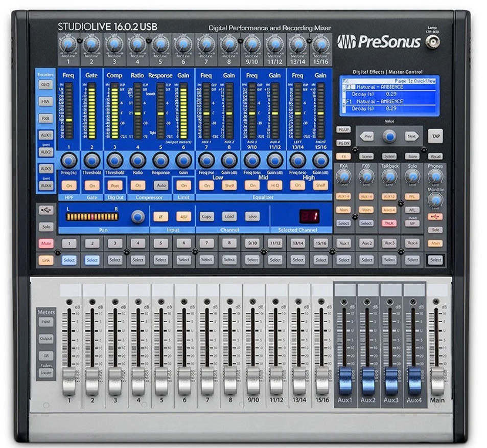Click the channel Save button
Screen dimensions: 487x448
[252, 216]
